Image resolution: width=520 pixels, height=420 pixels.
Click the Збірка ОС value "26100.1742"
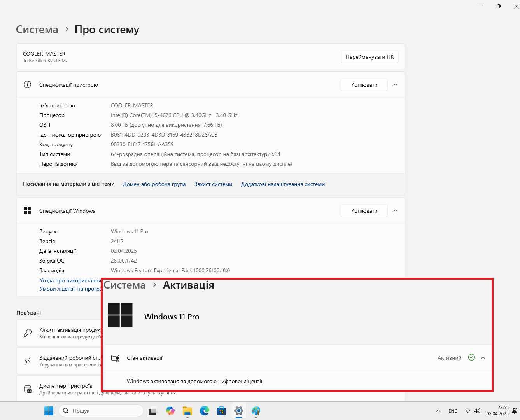[124, 261]
